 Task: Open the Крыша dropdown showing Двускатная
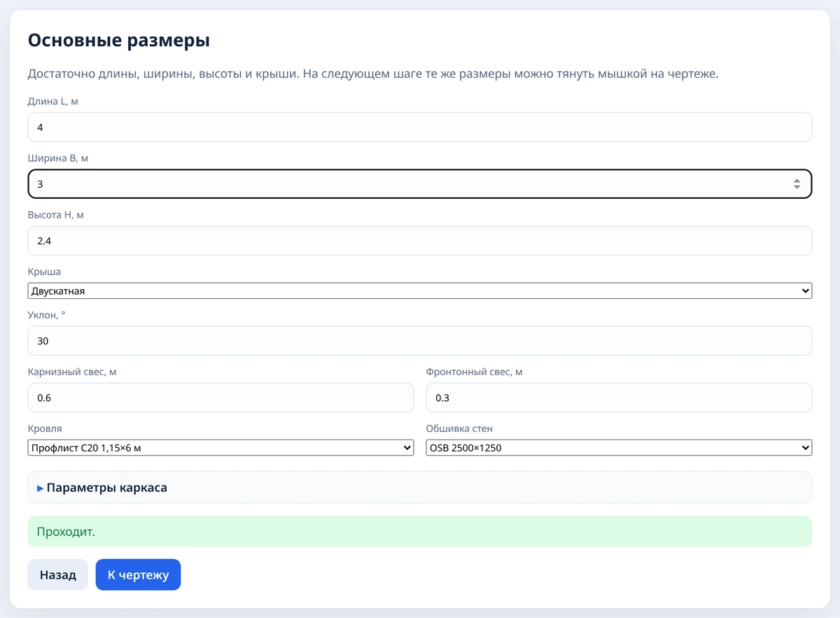[x=420, y=291]
